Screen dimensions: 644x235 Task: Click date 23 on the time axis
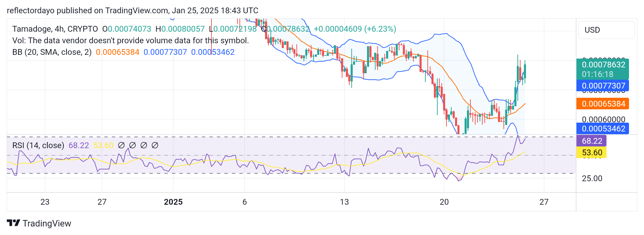coord(45,202)
